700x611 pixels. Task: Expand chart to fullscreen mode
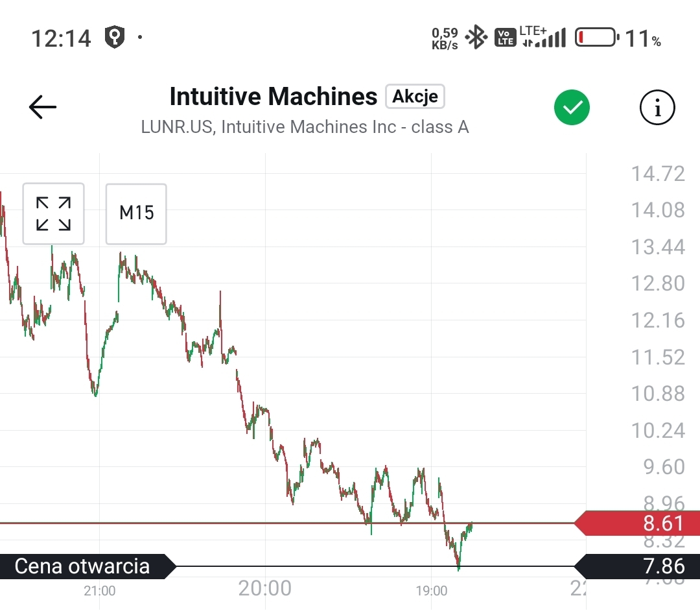coord(53,214)
